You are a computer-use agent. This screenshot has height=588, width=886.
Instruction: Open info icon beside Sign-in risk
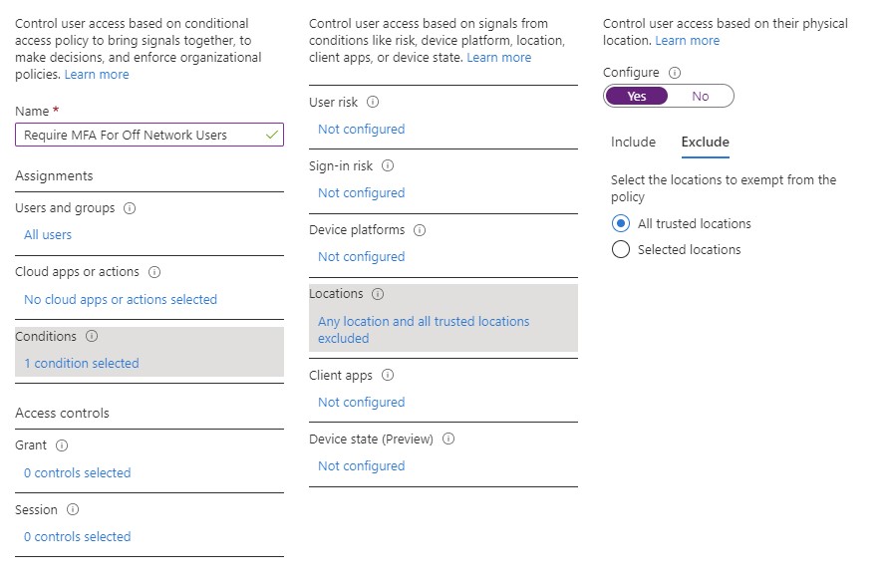point(388,166)
